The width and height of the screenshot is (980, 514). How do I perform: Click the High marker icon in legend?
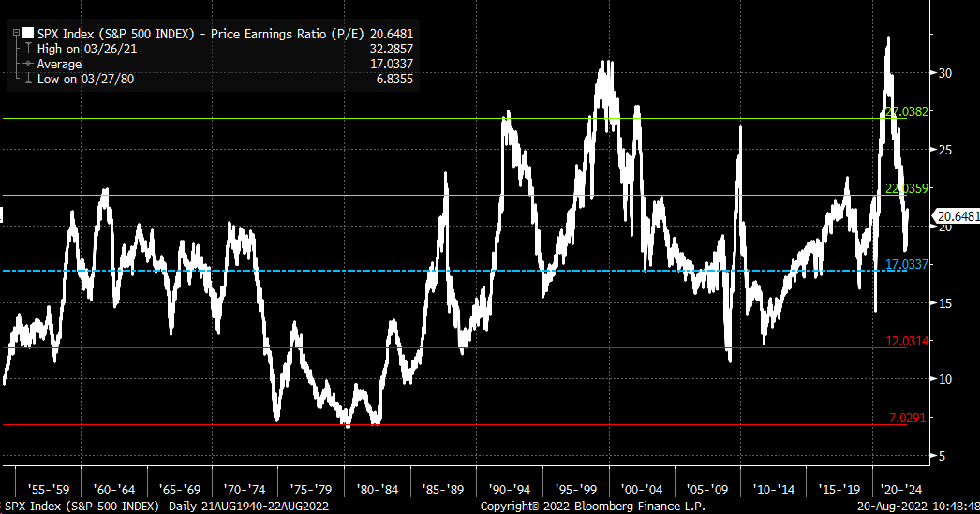(x=27, y=49)
